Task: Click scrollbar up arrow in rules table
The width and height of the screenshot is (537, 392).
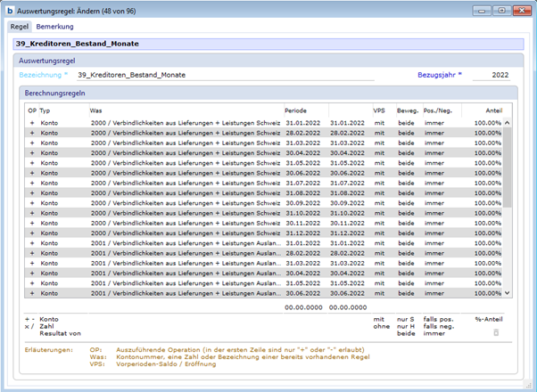Action: (x=508, y=123)
